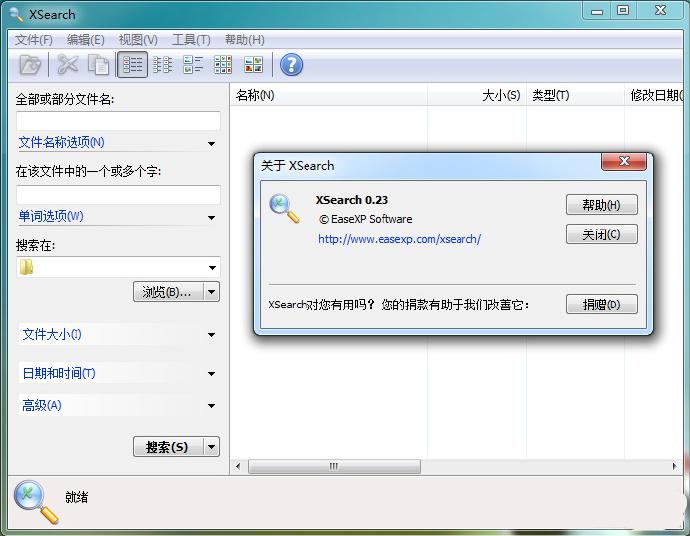Click the horizontal scrollbar thumb in results

pos(334,466)
